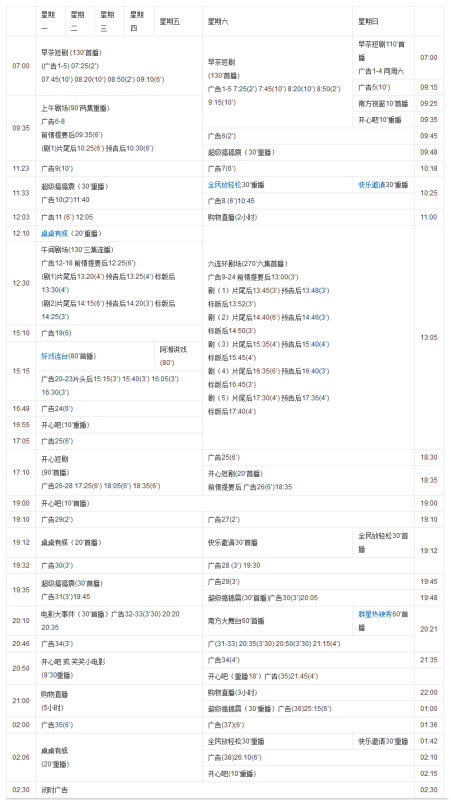The image size is (451, 800).
Task: Open the blue 全民放轻松 link
Action: [224, 185]
